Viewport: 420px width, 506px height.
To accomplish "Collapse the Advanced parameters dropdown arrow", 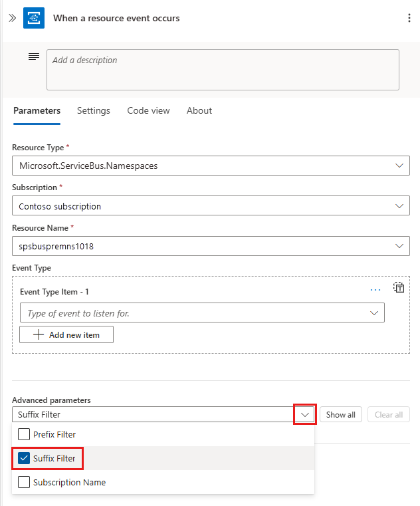I will tap(305, 415).
